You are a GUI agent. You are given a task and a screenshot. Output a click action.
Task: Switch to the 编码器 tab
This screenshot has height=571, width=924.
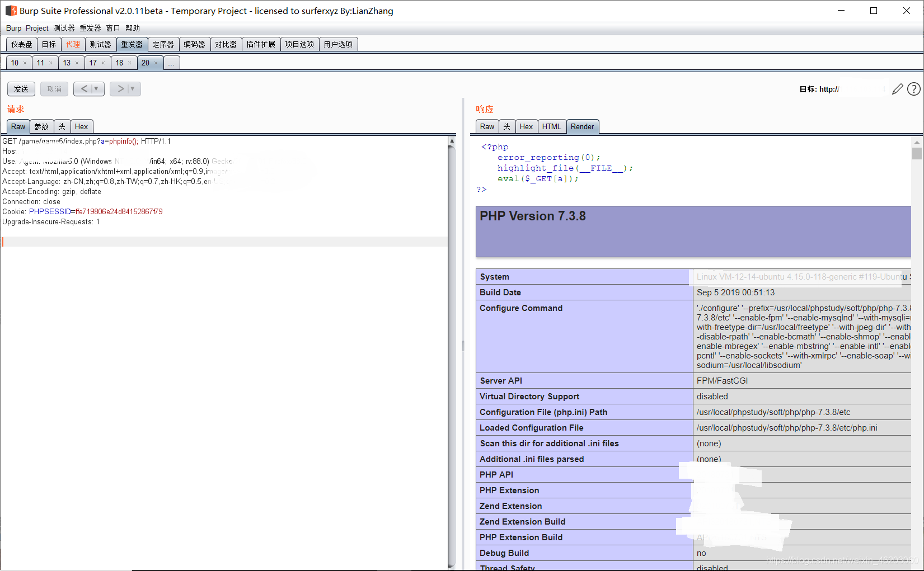[x=195, y=44]
